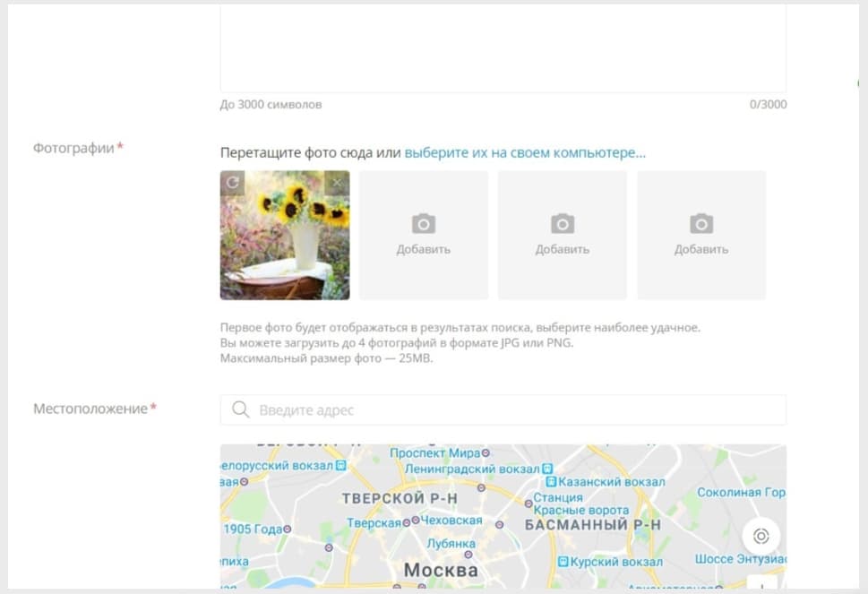
Task: Rotate the uploaded sunflower photo
Action: (x=233, y=183)
